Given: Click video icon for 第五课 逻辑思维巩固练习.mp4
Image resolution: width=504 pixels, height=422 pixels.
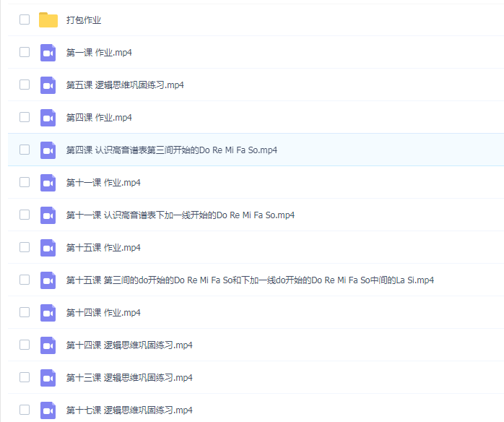Looking at the screenshot, I should 48,85.
